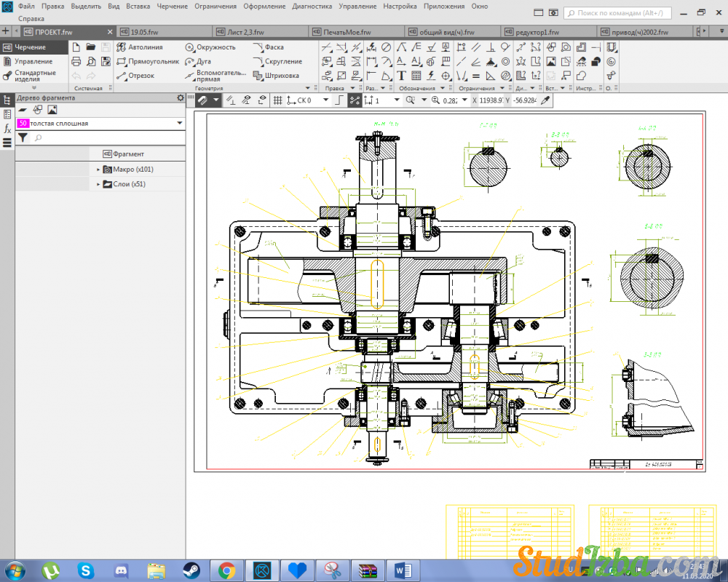The width and height of the screenshot is (728, 582).
Task: Toggle the grid display button
Action: click(277, 100)
